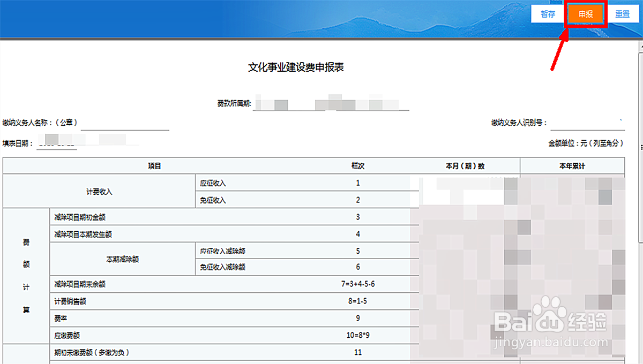Click the 申报 submit button

[x=585, y=14]
